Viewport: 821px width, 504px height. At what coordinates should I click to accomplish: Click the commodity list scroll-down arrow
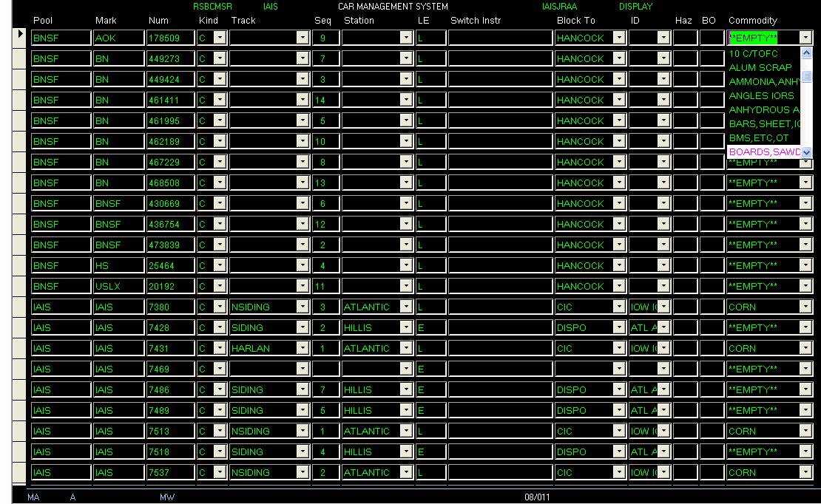coord(806,152)
